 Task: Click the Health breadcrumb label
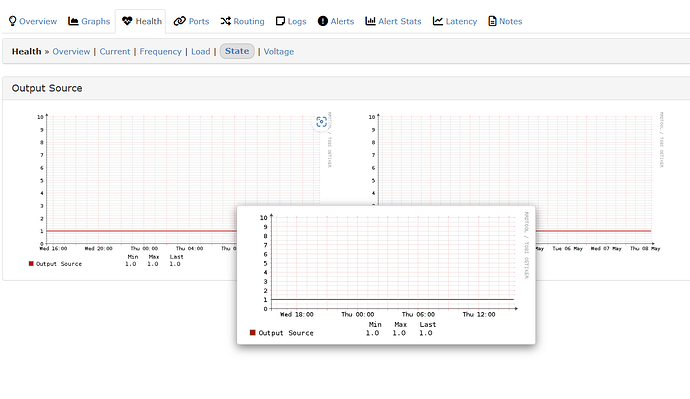(x=26, y=51)
